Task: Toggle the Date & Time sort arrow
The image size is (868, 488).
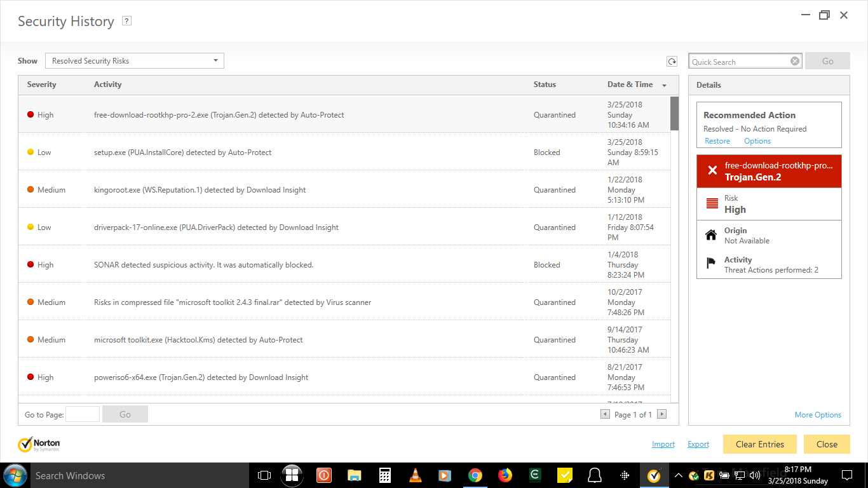Action: point(664,85)
